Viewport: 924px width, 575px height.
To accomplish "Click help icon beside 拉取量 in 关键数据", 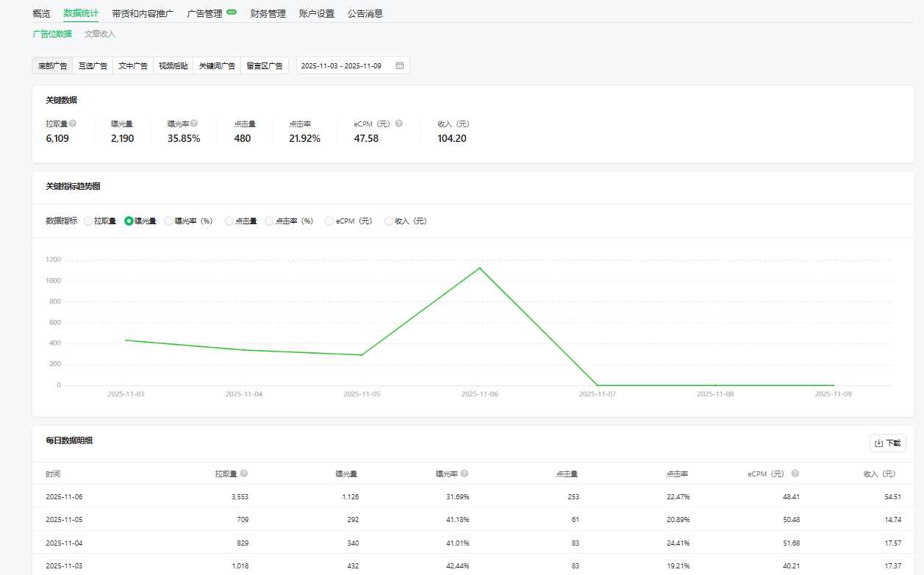I will (x=73, y=124).
